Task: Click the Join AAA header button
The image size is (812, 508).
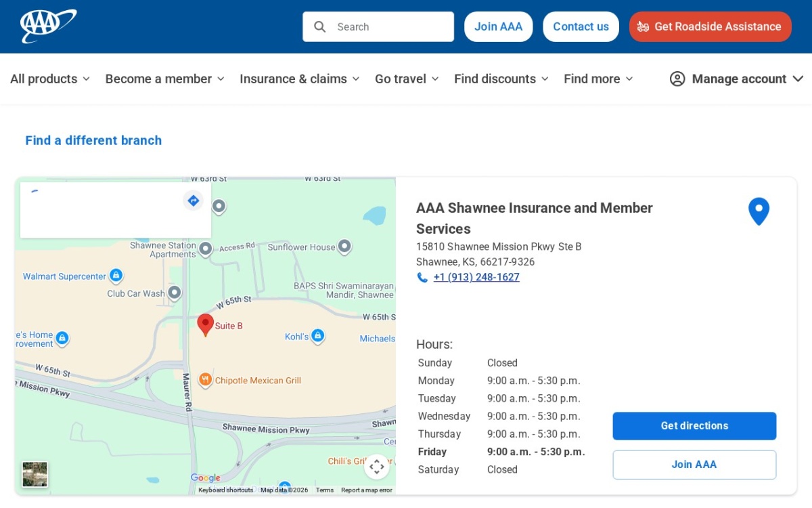Action: [499, 26]
